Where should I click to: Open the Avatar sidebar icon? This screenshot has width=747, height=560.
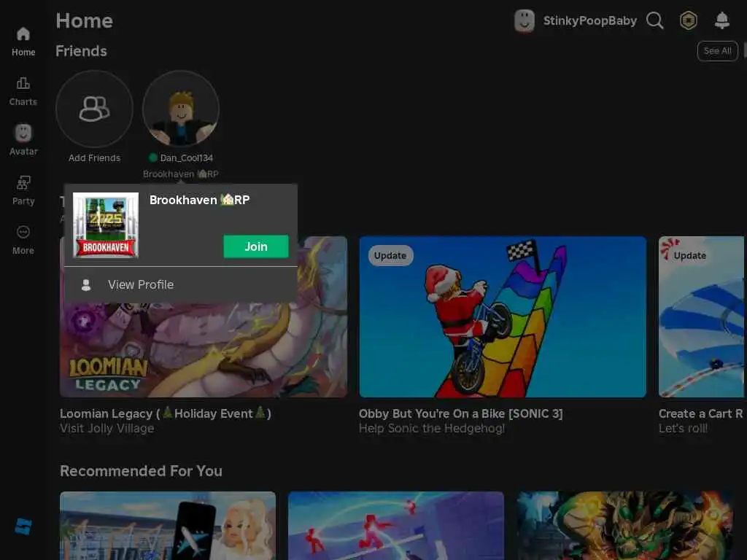pyautogui.click(x=23, y=141)
